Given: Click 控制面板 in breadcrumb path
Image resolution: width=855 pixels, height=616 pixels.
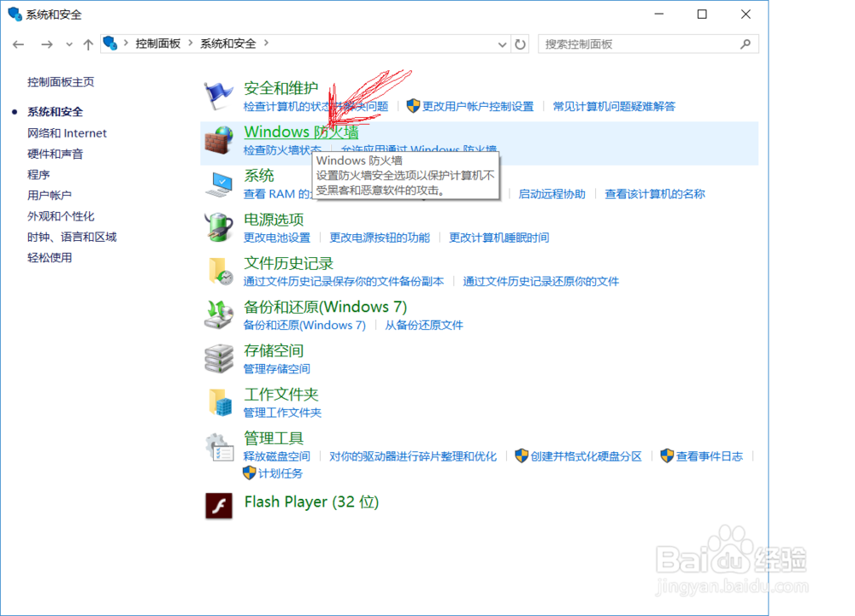Looking at the screenshot, I should click(158, 44).
